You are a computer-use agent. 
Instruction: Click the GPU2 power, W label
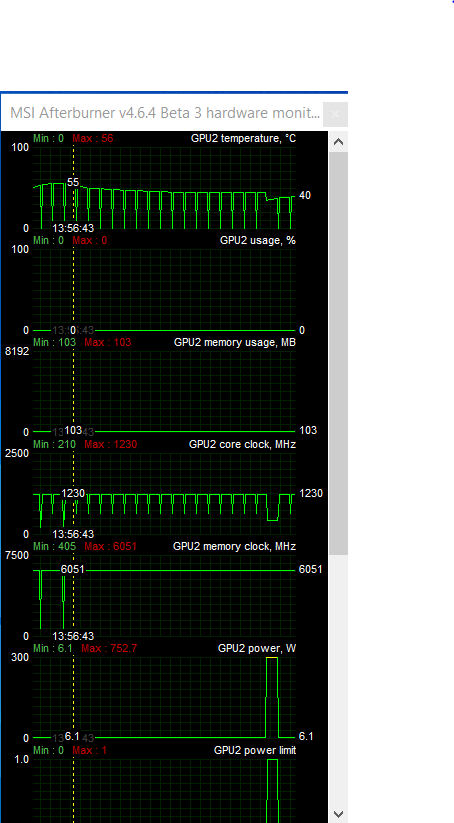[x=257, y=649]
